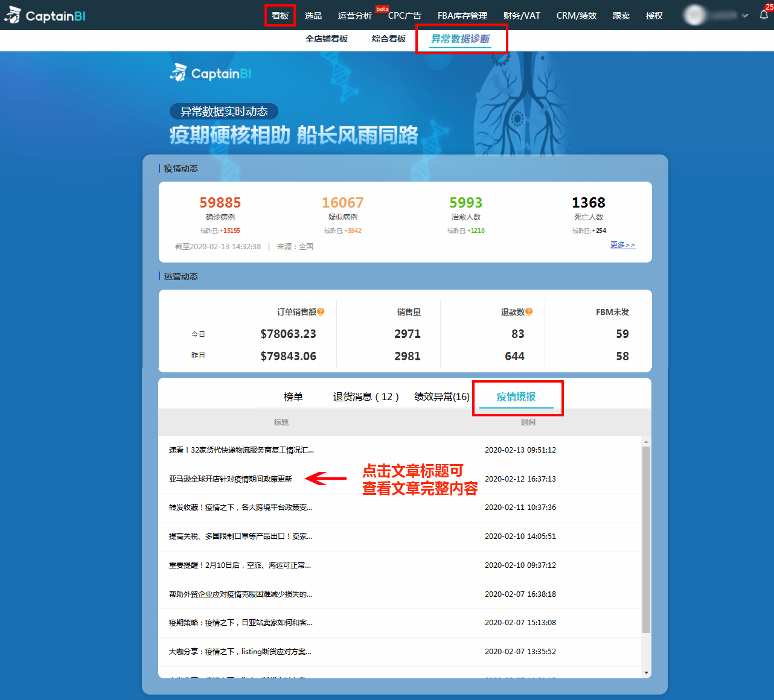Open article 重要提醒！2月10日后，空派、海运可正常
Image resolution: width=774 pixels, height=700 pixels.
click(240, 565)
